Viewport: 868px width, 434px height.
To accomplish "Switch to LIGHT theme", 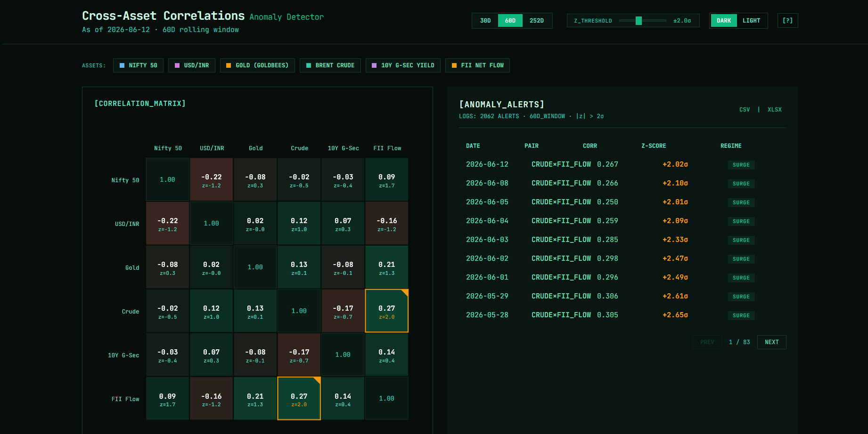I will coord(751,21).
